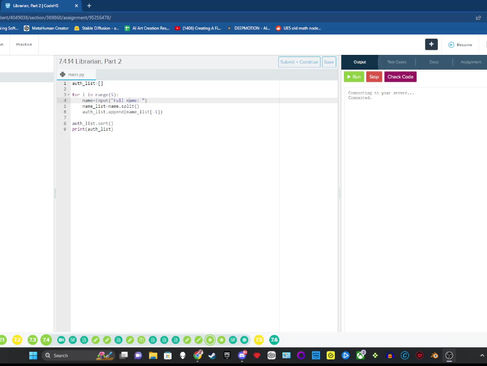Click the Check Code button
Viewport: 487px width, 366px height.
coord(400,77)
